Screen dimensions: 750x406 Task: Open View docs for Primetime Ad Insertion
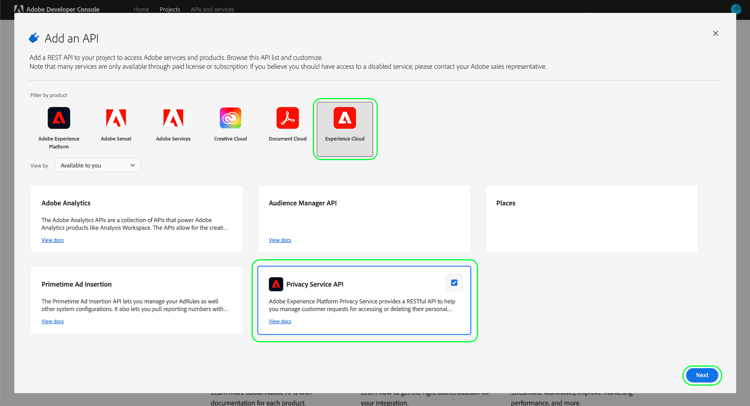tap(53, 321)
